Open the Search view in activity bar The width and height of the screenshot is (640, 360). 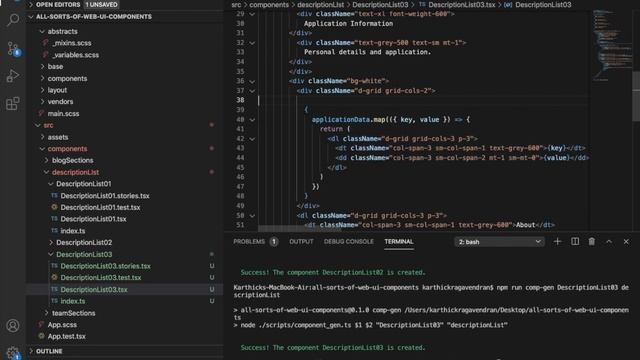(x=13, y=19)
